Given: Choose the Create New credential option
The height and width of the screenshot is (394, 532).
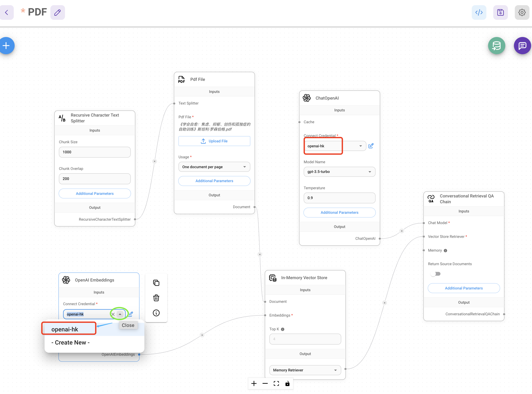Looking at the screenshot, I should click(71, 342).
